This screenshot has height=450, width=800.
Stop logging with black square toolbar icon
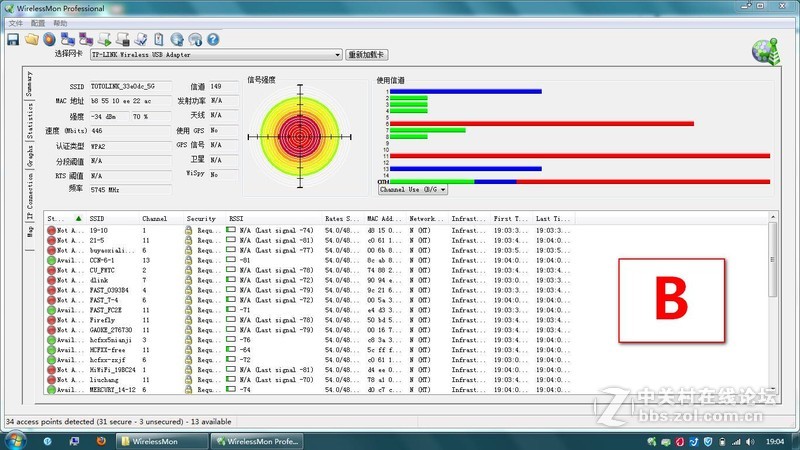tap(122, 39)
